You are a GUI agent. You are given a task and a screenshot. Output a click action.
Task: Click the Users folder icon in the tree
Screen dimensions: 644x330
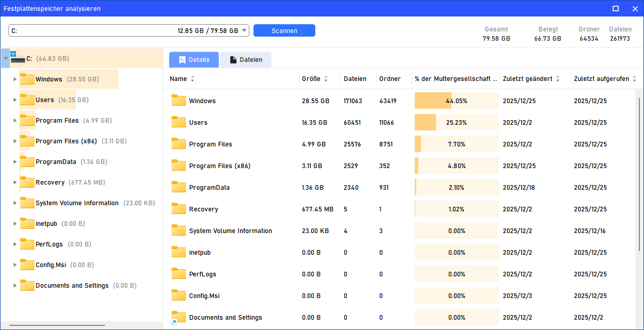(27, 100)
